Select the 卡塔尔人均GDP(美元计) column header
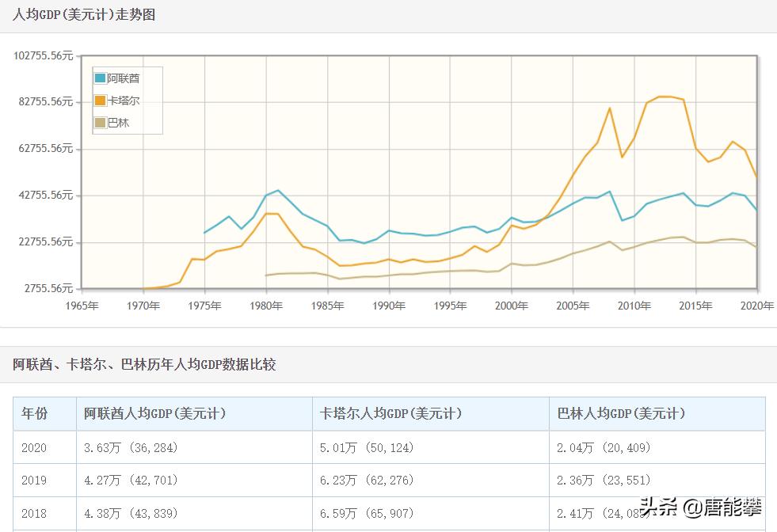777x532 pixels. [x=390, y=414]
